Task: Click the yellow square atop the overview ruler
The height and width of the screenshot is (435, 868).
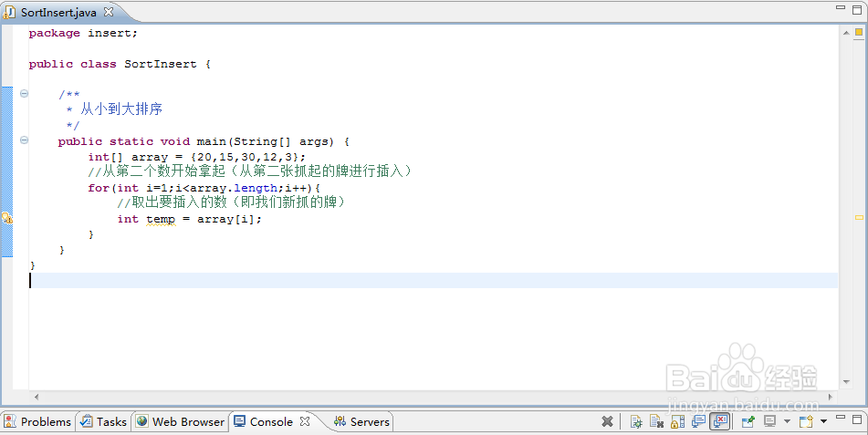Action: coord(859,32)
